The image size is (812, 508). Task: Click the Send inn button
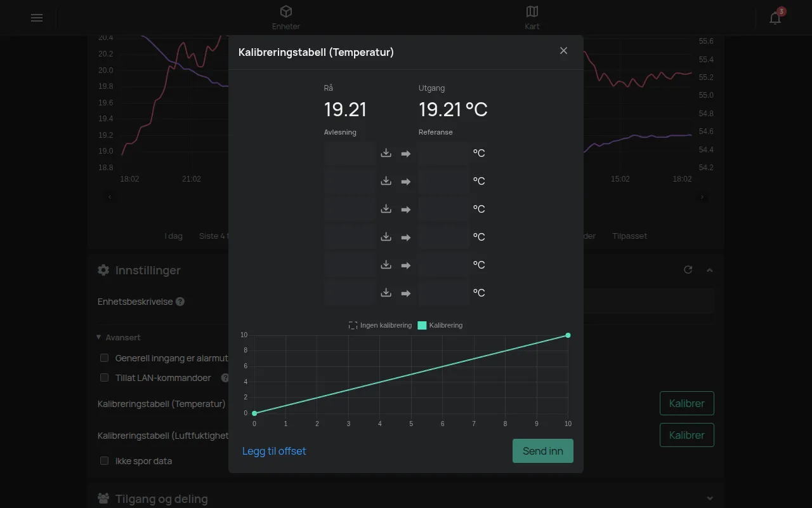pyautogui.click(x=543, y=451)
